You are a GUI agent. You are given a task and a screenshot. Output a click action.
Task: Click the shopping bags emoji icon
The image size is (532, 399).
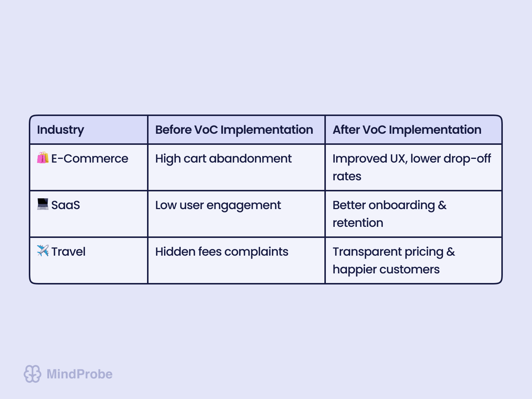click(43, 158)
